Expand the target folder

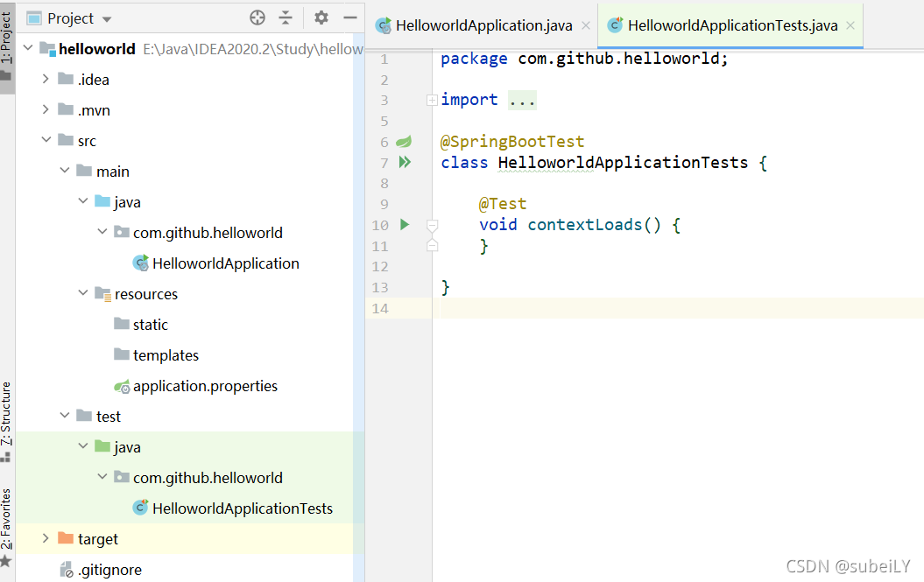[46, 538]
